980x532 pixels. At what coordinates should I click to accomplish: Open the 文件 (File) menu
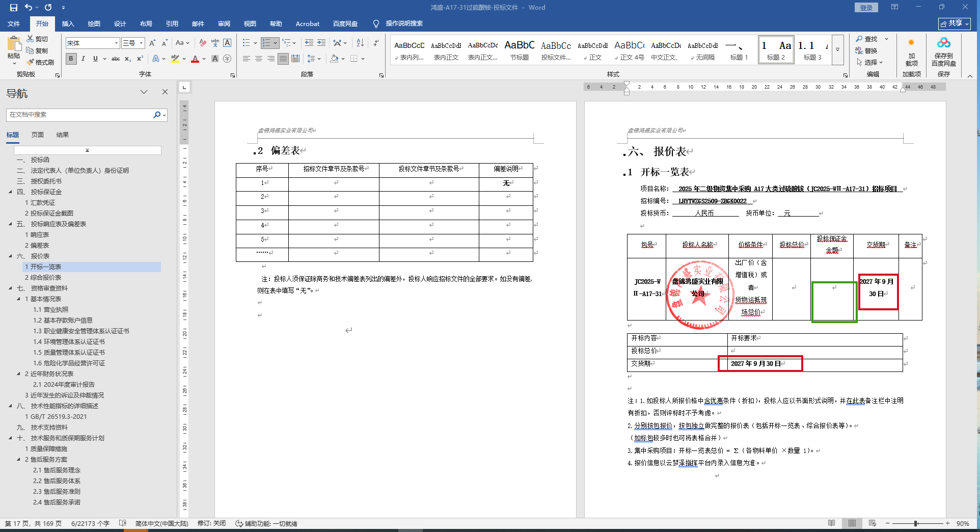14,23
